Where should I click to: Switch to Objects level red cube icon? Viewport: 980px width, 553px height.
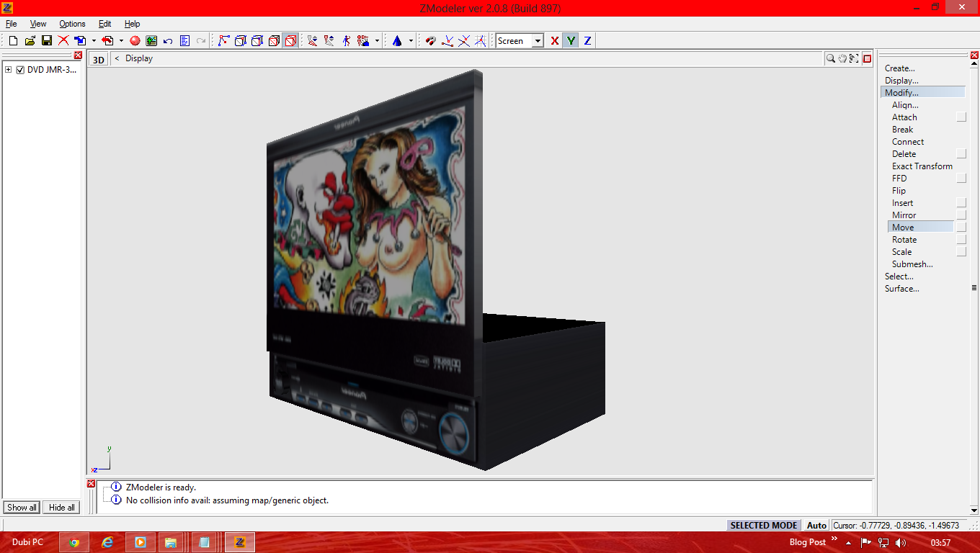point(290,41)
